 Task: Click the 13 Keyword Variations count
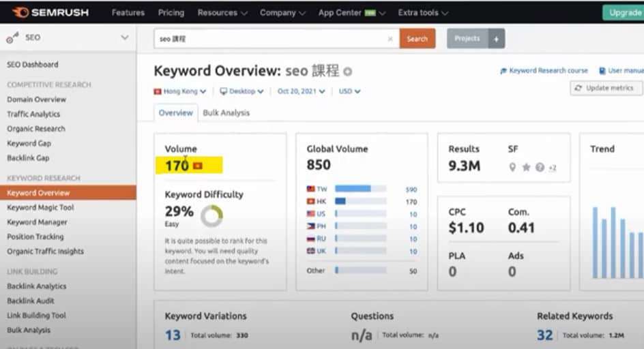[x=173, y=335]
